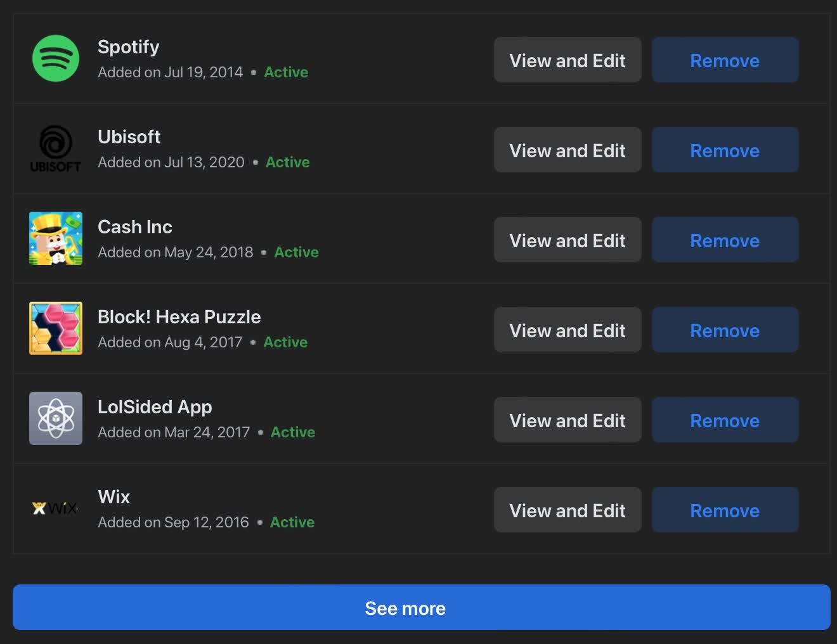Click the LolSided App atom icon

tap(56, 418)
